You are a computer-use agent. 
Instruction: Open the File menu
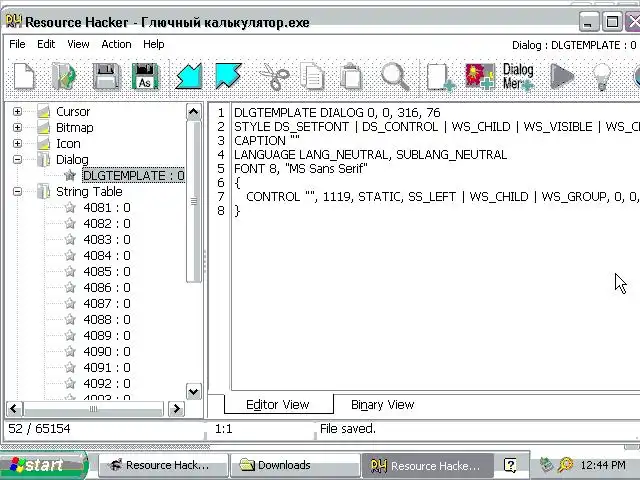(17, 44)
